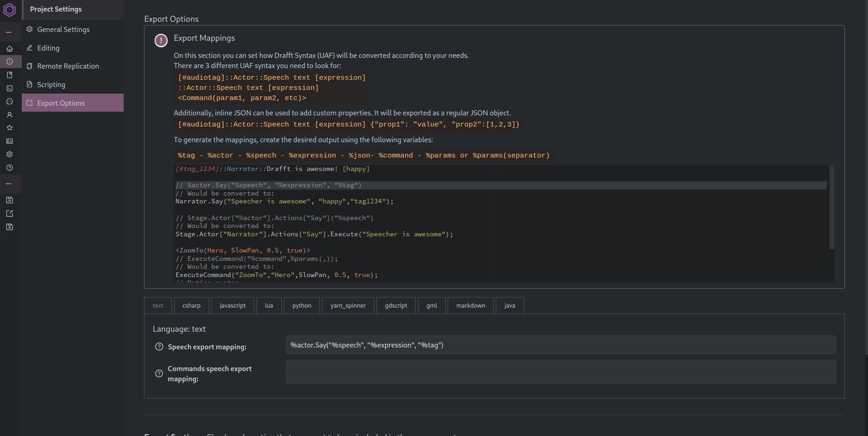Switch to the csharp tab

pos(191,305)
